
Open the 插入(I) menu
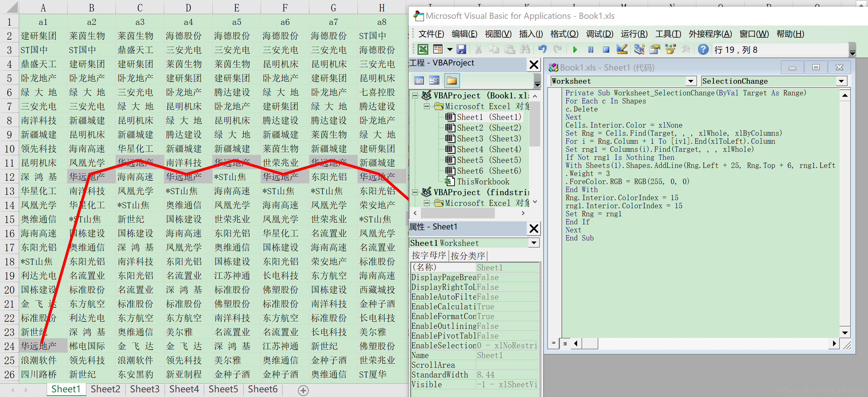(531, 34)
